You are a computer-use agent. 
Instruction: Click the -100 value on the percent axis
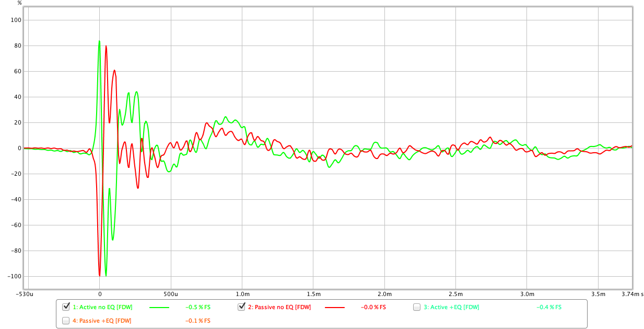(14, 276)
